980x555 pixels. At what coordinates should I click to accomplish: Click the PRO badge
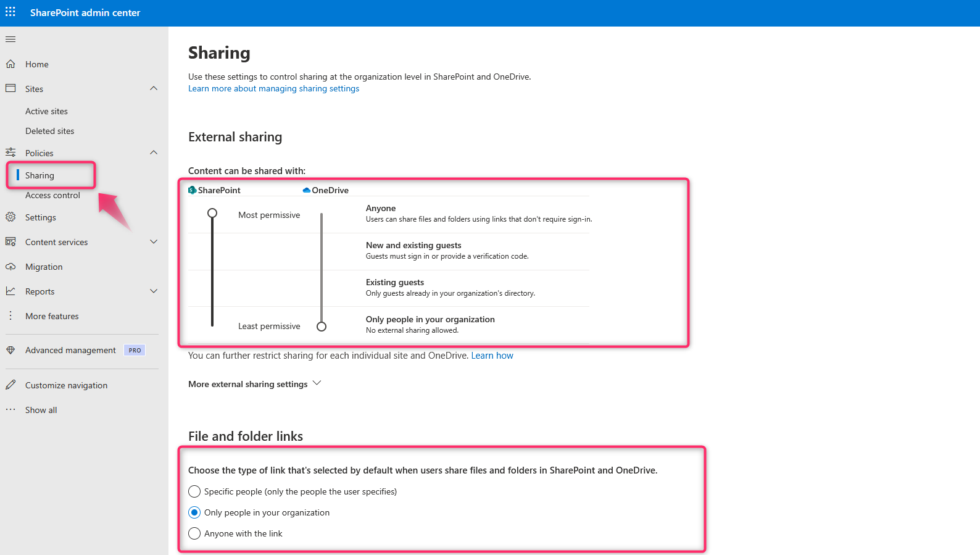[x=135, y=350]
